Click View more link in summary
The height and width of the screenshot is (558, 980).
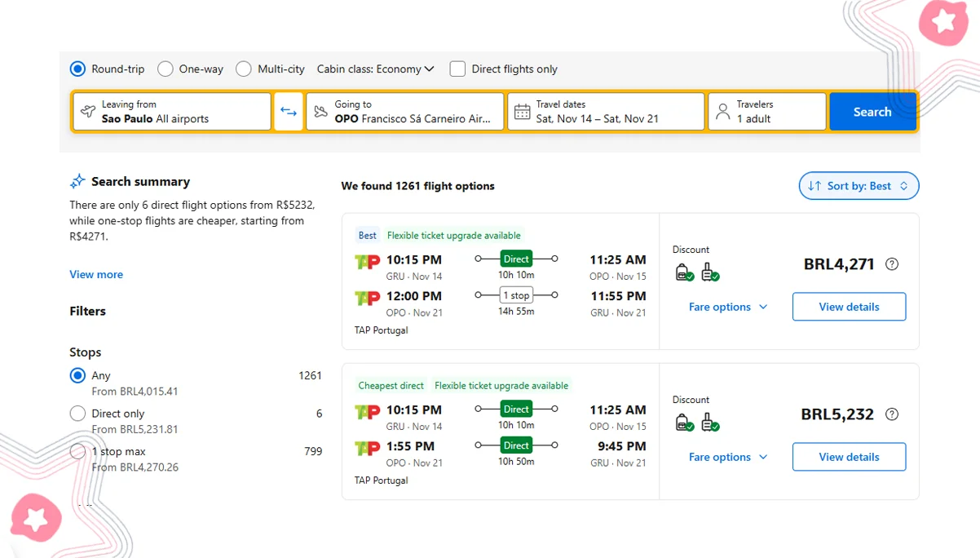[96, 274]
